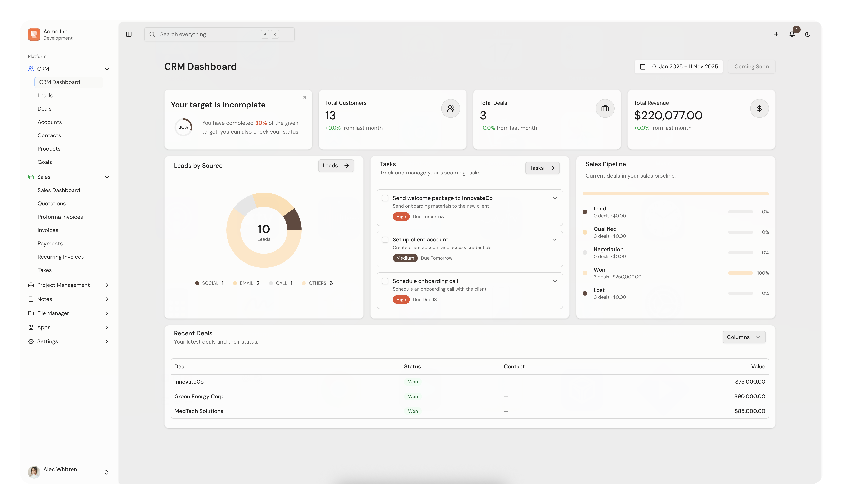Expand details of Schedule onboarding call task
The height and width of the screenshot is (504, 843).
click(x=555, y=281)
